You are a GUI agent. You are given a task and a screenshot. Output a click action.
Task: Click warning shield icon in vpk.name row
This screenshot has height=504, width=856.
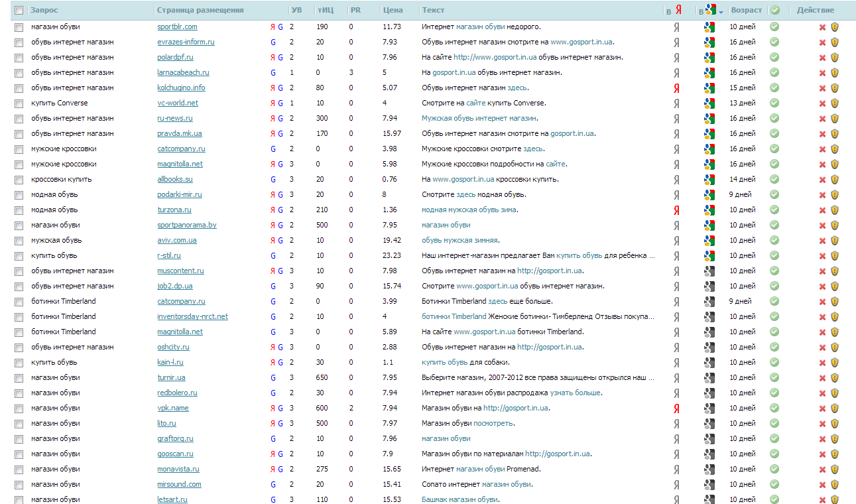pyautogui.click(x=835, y=409)
